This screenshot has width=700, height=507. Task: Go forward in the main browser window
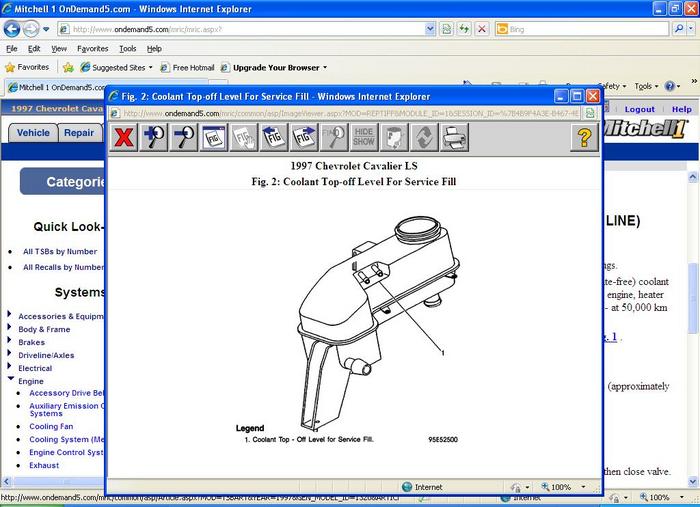(x=31, y=29)
